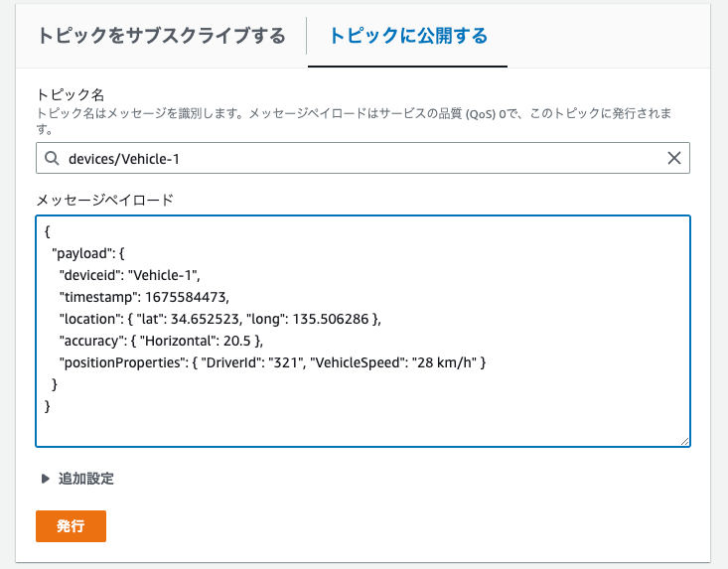
Task: Click the magnifier icon in topic field
Action: pos(52,158)
